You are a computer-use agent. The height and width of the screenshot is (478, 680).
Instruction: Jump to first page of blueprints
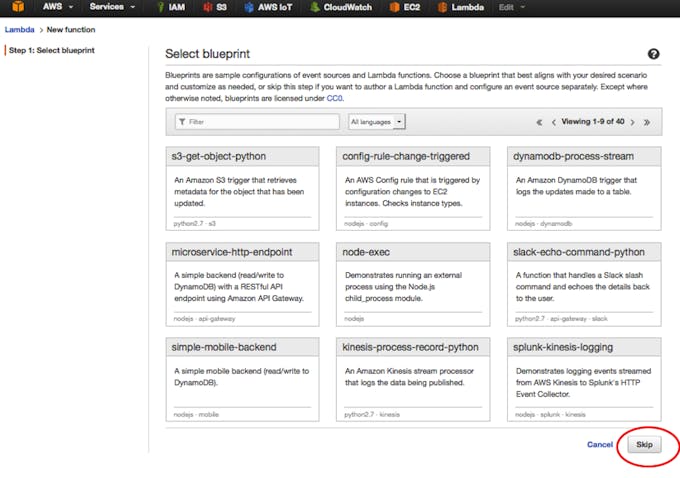click(539, 122)
